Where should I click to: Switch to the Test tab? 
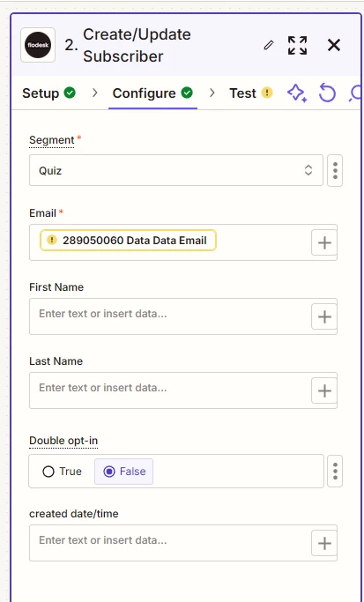pyautogui.click(x=250, y=93)
